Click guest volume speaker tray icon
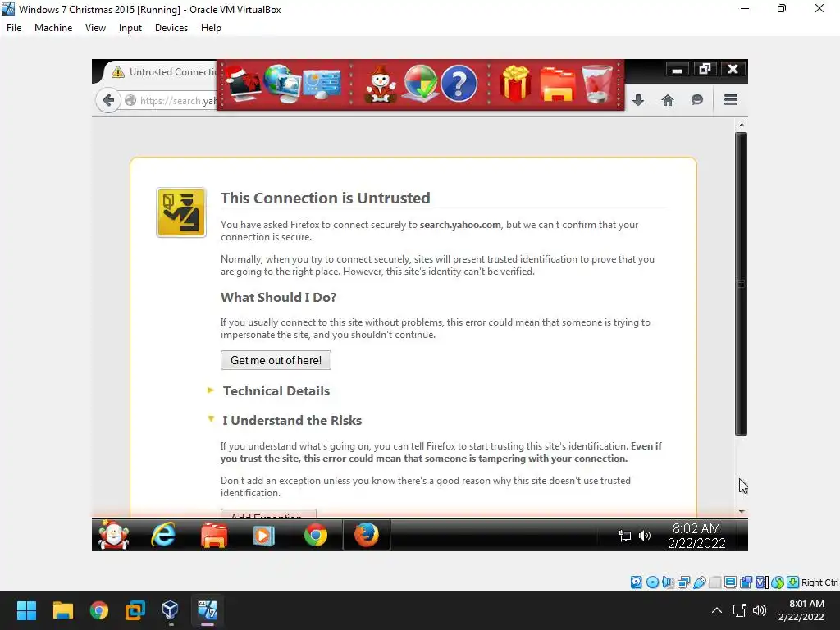The height and width of the screenshot is (630, 840). (645, 536)
